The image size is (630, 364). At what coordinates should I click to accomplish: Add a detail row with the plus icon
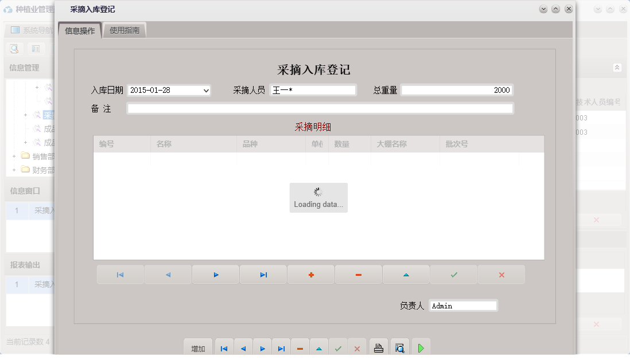point(310,274)
